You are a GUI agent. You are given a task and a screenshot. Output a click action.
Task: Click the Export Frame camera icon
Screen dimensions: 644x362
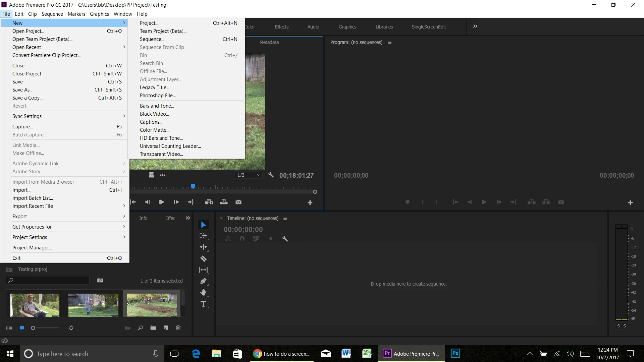coord(238,202)
